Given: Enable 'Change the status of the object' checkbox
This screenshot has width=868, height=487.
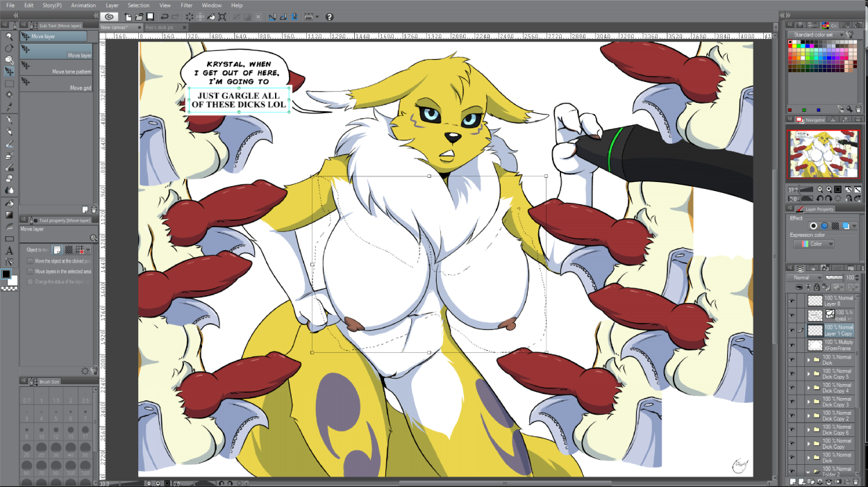Looking at the screenshot, I should (x=30, y=282).
